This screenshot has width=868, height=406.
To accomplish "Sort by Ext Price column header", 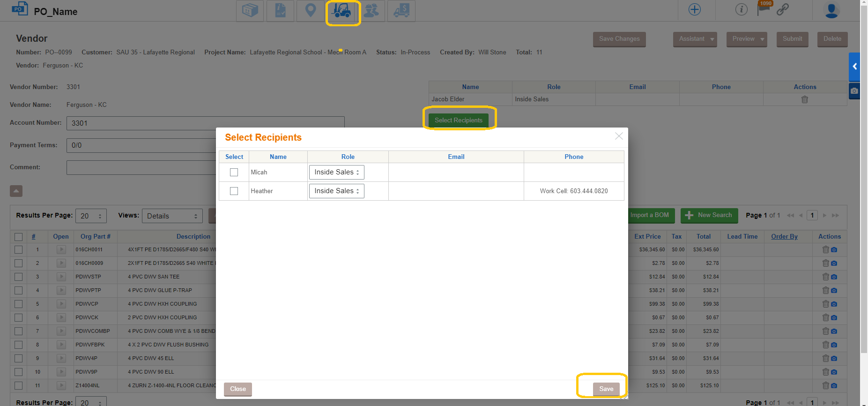I will coord(647,237).
